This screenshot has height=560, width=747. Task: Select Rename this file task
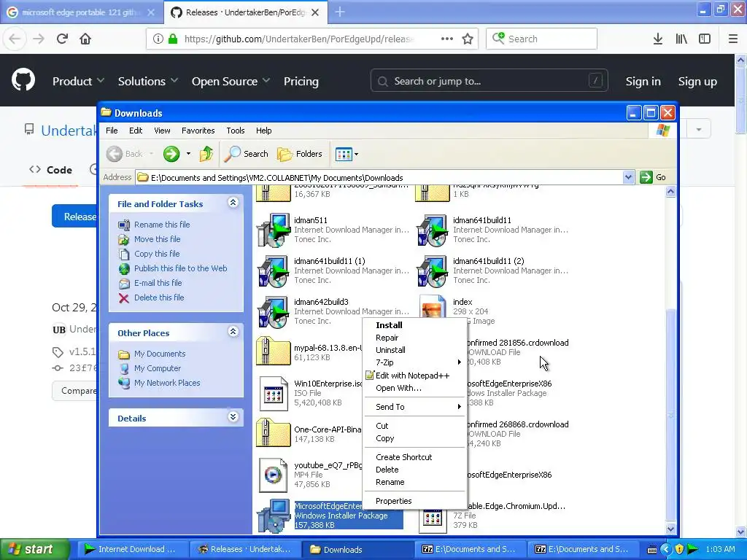(x=162, y=225)
